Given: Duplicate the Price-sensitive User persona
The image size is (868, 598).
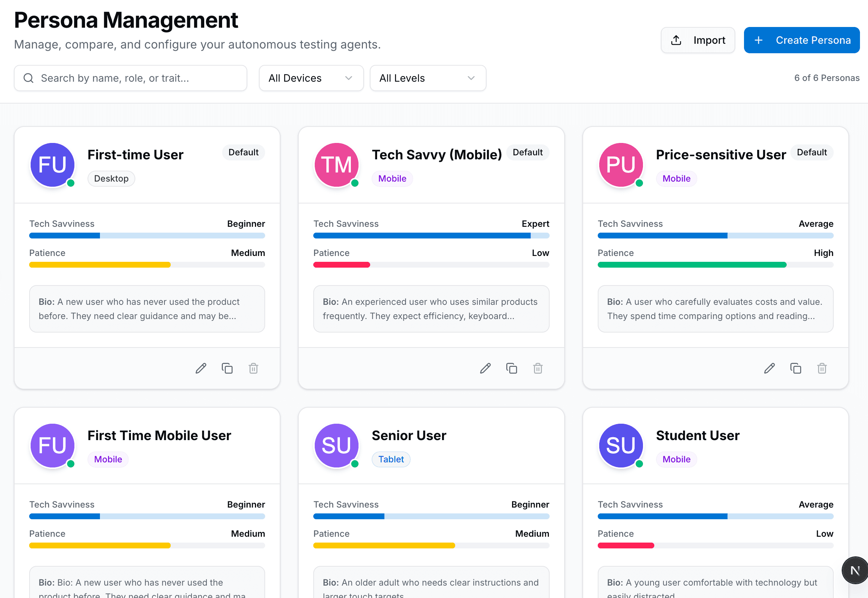Looking at the screenshot, I should click(x=796, y=368).
